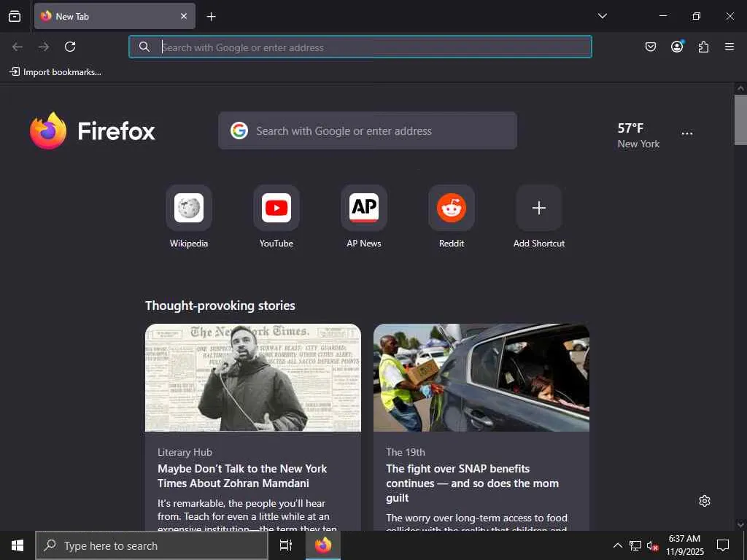Go back with the back arrow
Screen dimensions: 747x560
pos(18,47)
